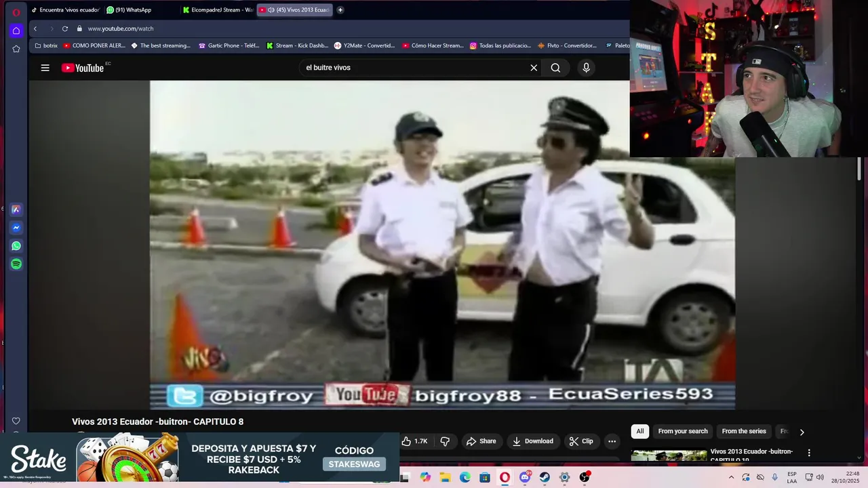Create a Clip of the video
The width and height of the screenshot is (868, 488).
click(581, 441)
